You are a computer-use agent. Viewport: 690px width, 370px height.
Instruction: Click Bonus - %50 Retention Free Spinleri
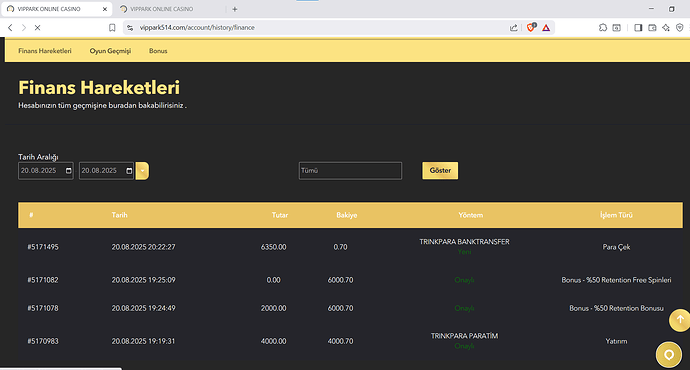[616, 280]
